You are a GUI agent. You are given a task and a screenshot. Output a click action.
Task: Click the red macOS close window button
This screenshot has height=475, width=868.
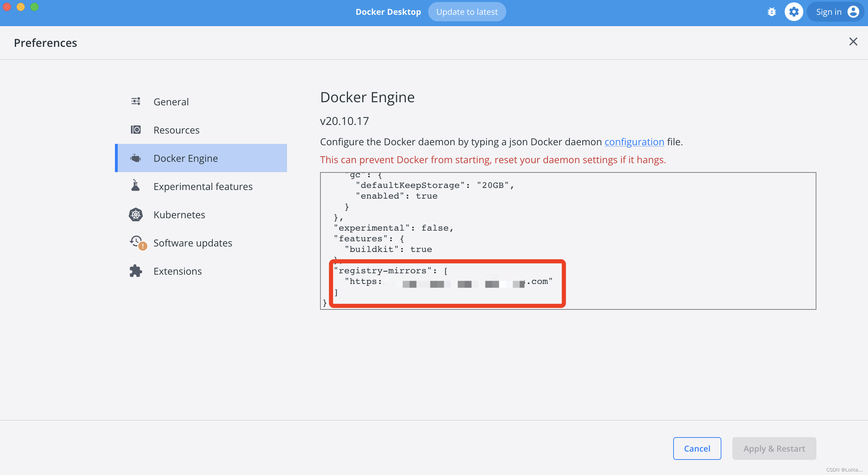click(7, 7)
